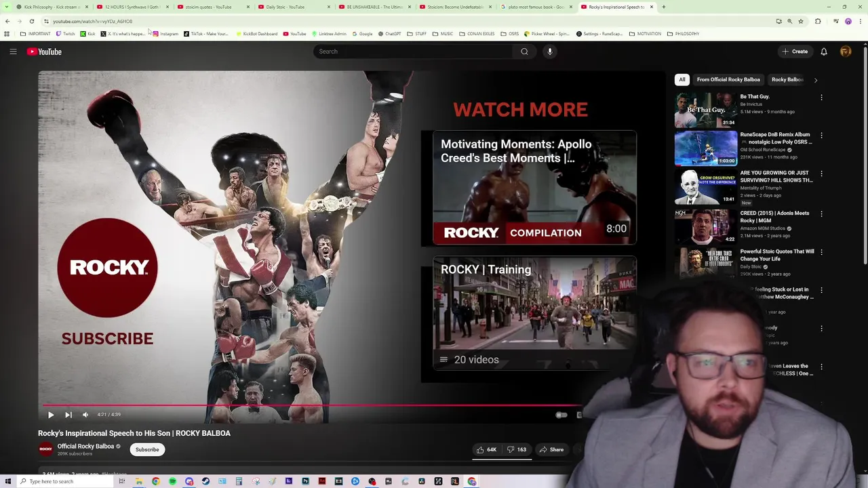Open options for Powerful Stoic Quotes video
Screen dimensions: 868x488
[x=821, y=251]
